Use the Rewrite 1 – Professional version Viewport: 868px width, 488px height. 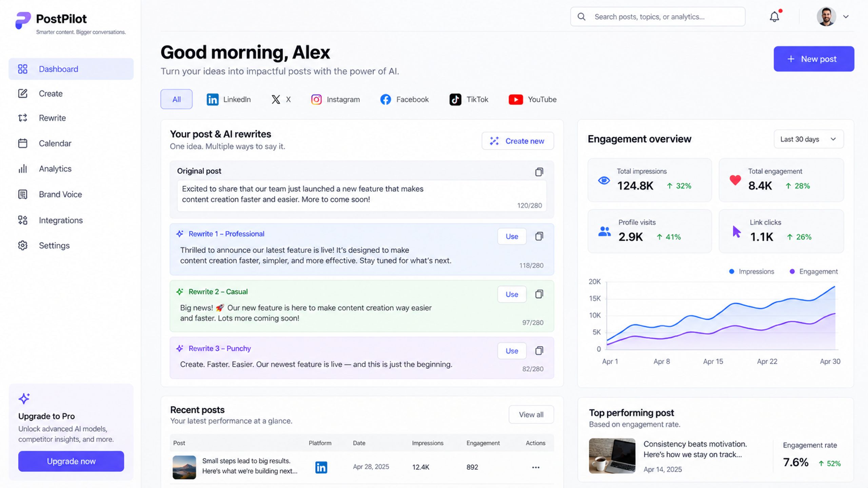tap(512, 237)
